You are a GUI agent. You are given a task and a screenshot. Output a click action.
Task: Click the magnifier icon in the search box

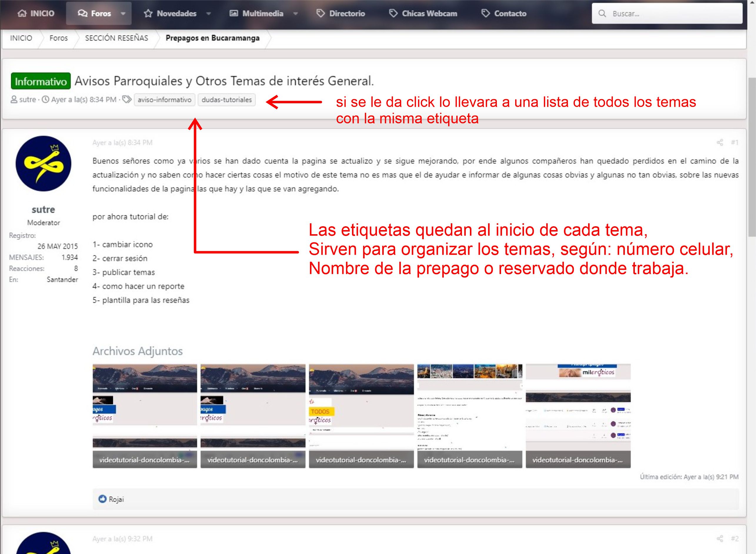point(602,14)
